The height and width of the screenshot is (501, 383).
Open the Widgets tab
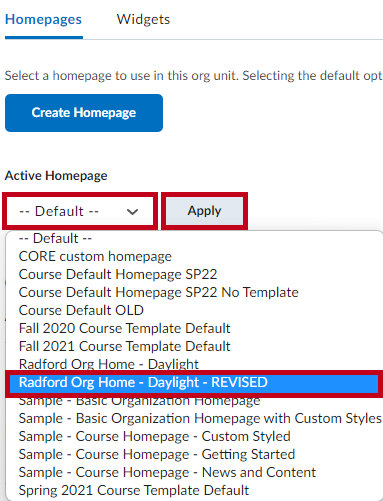(143, 19)
